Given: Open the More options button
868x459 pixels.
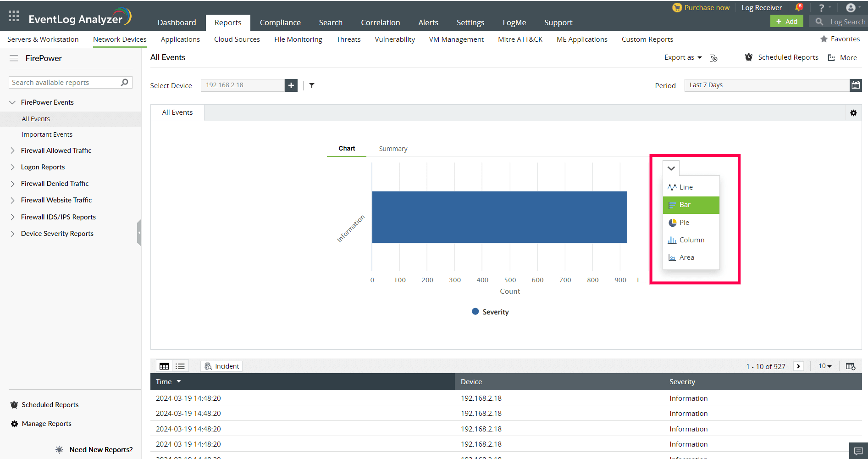Looking at the screenshot, I should tap(842, 58).
